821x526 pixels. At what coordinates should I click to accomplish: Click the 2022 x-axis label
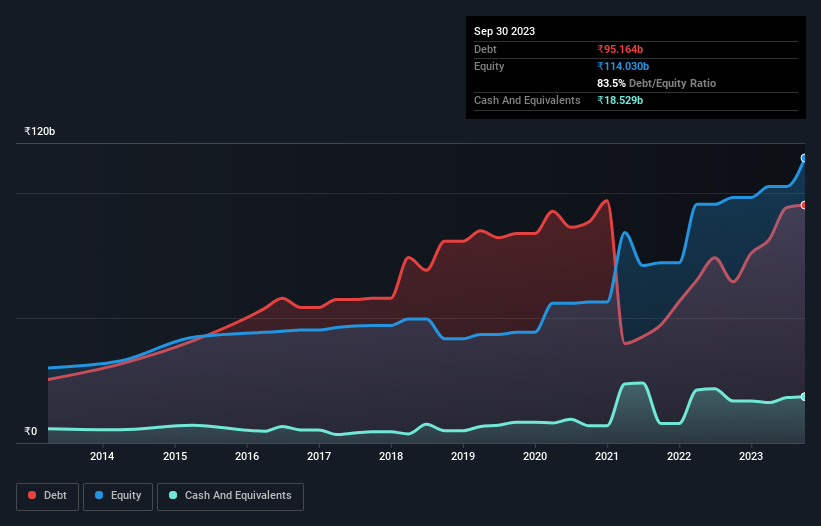tap(679, 456)
